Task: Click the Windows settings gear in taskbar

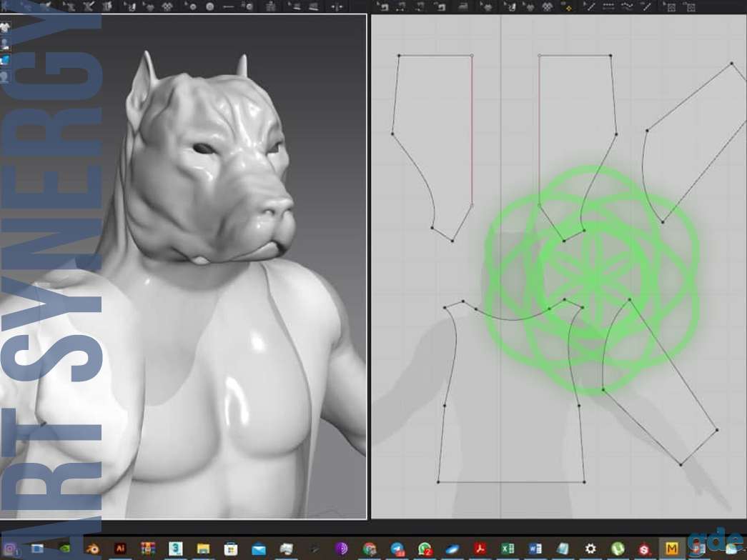Action: tap(590, 549)
